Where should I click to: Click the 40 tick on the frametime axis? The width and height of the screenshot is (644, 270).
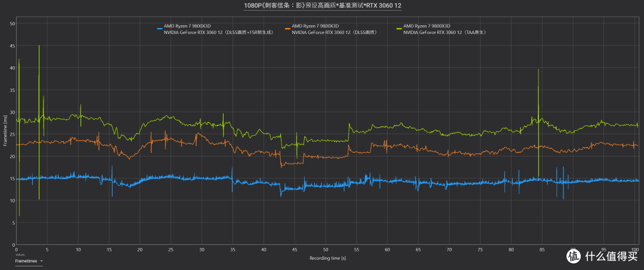click(x=13, y=68)
